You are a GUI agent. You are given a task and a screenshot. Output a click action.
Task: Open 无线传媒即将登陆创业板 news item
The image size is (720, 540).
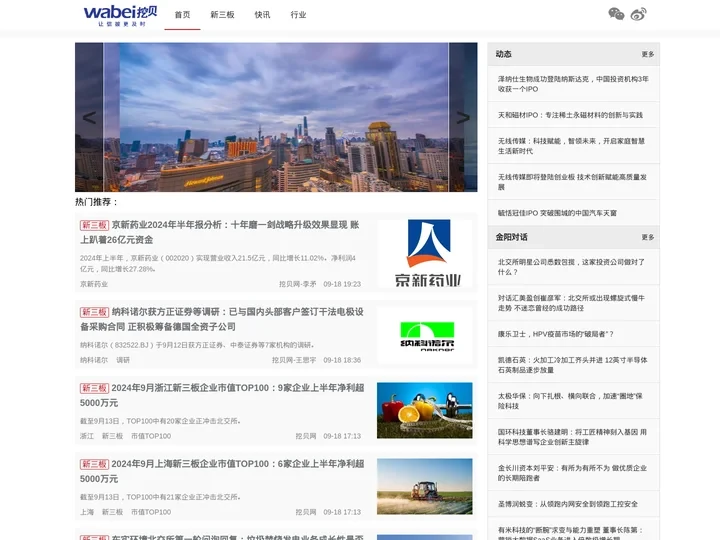573,182
